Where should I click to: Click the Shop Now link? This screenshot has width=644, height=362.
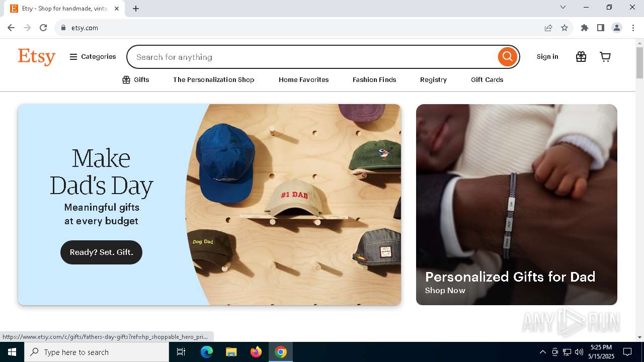tap(445, 291)
